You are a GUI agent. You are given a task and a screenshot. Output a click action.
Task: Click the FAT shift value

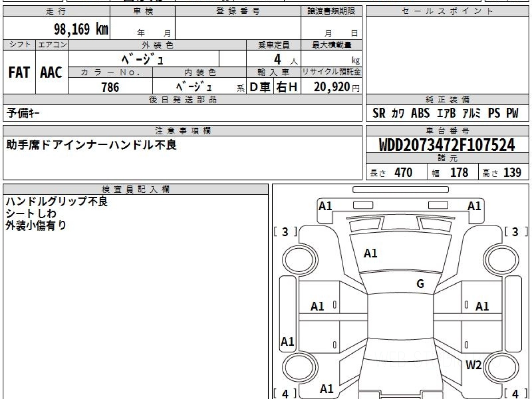click(x=19, y=73)
